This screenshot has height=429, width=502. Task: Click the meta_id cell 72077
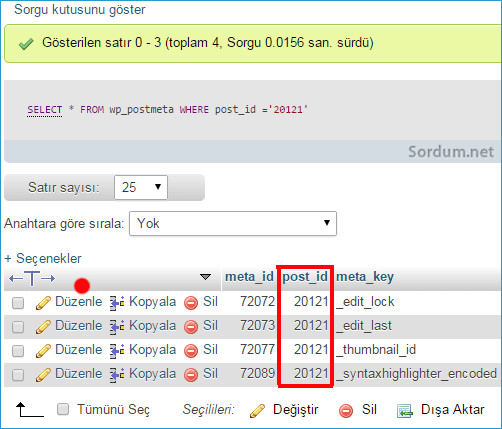click(258, 349)
